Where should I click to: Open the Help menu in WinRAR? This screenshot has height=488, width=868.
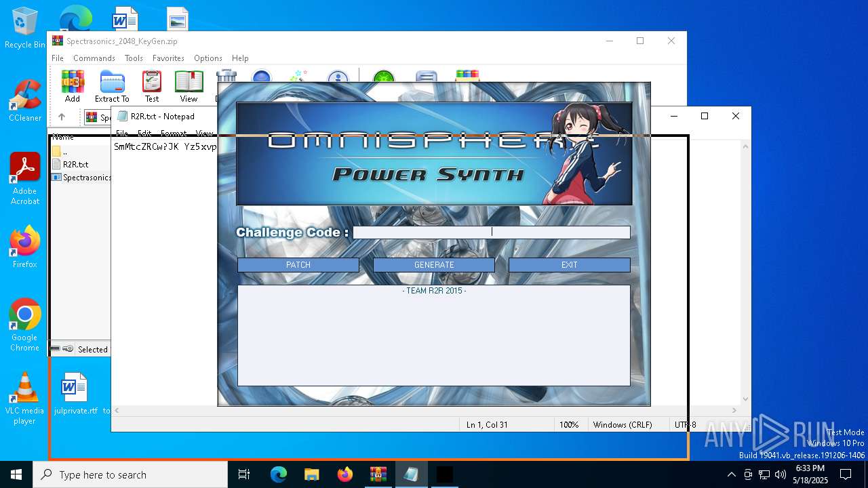click(x=240, y=58)
